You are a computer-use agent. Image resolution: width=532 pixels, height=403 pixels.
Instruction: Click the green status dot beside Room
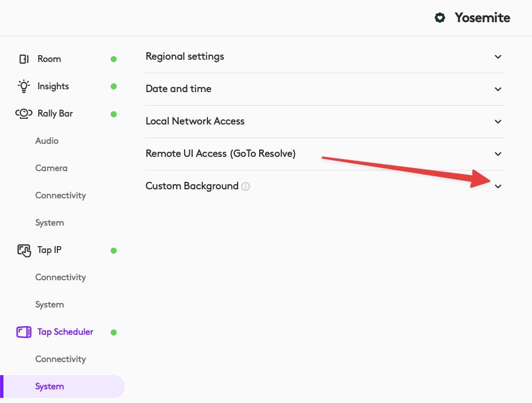click(114, 59)
